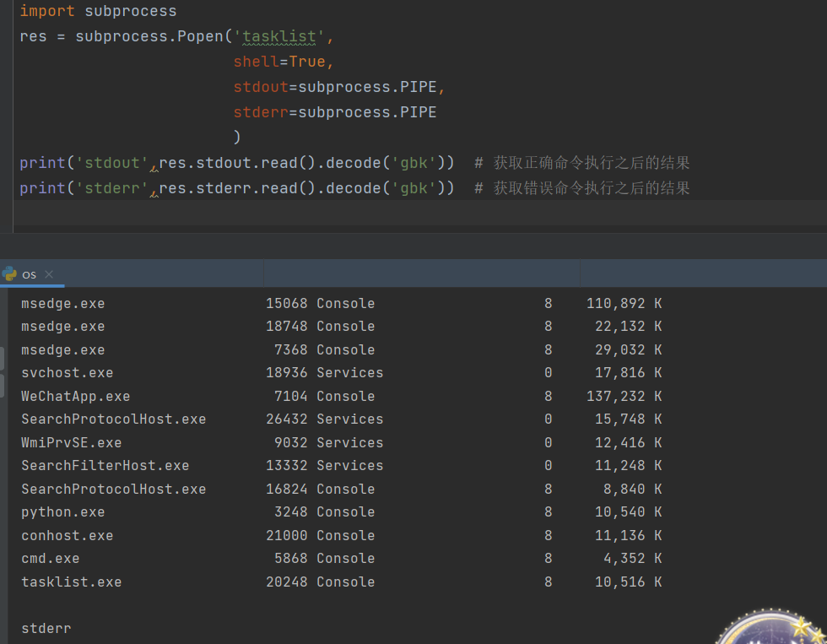
Task: Click the closing parenthesis line of Popen
Action: click(x=237, y=137)
